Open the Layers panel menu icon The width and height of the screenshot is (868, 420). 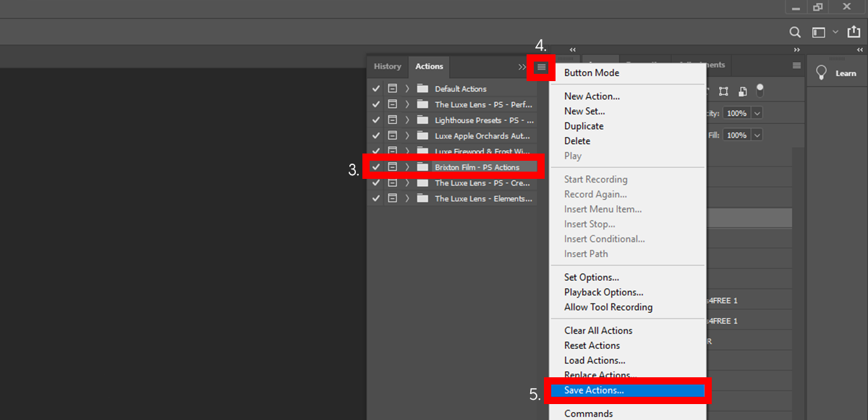click(796, 65)
